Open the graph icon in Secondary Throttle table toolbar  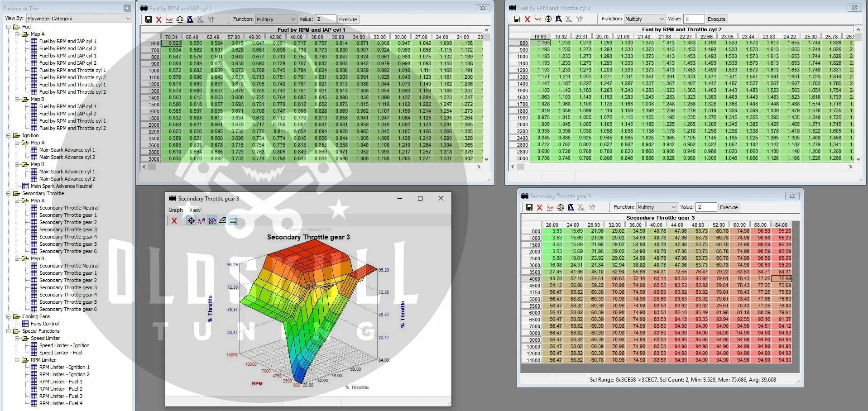[x=550, y=207]
